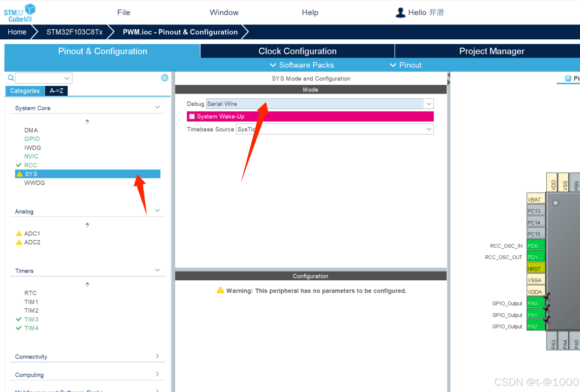Viewport: 580px width, 392px height.
Task: Click the configuration warning icon
Action: pos(220,290)
